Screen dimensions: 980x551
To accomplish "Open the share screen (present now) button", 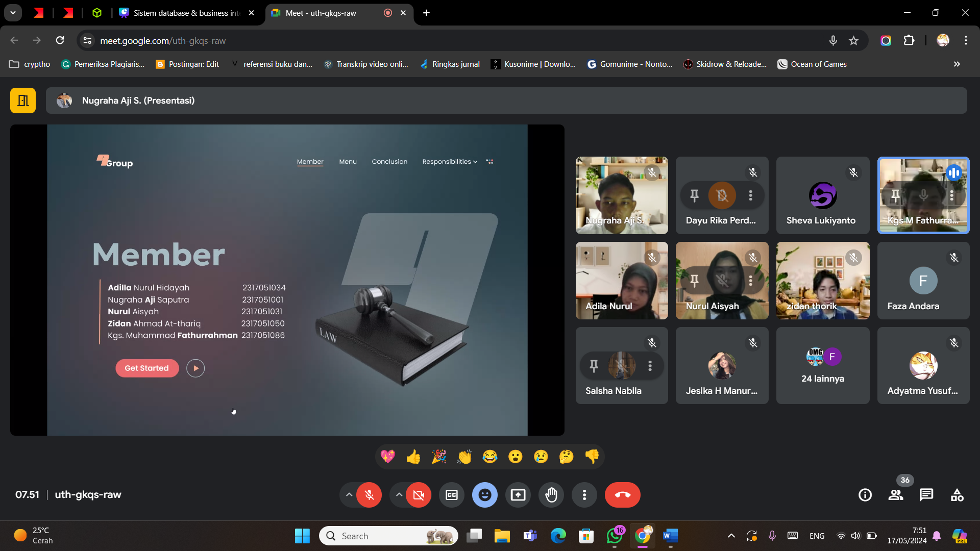I will (518, 495).
